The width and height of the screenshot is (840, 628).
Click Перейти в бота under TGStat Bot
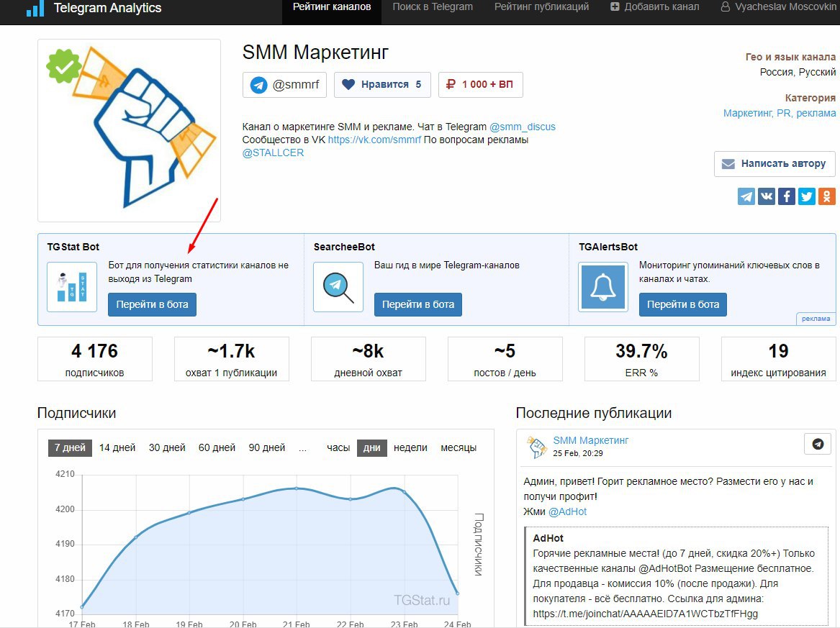(x=152, y=304)
